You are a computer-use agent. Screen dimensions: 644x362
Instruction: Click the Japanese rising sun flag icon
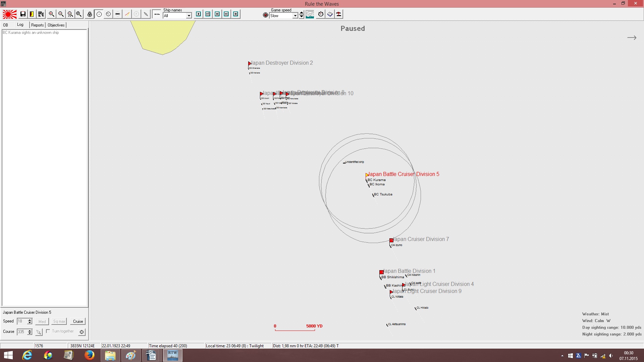[x=10, y=14]
